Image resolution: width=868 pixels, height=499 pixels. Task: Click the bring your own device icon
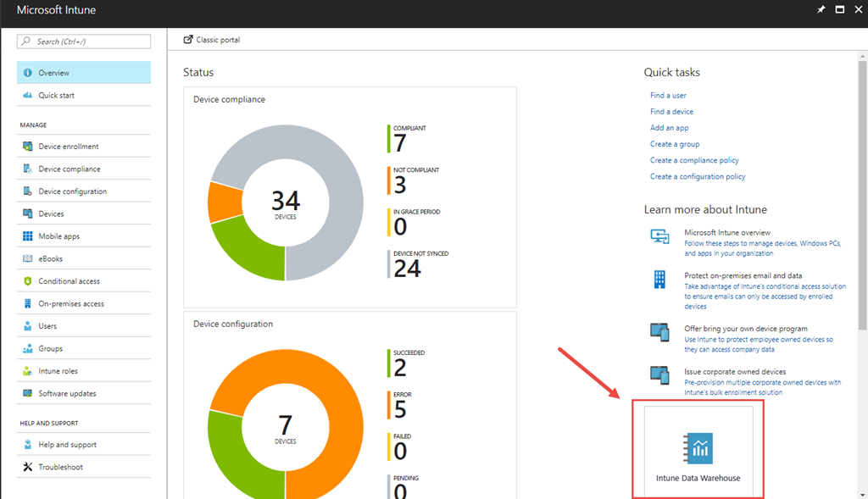(659, 332)
